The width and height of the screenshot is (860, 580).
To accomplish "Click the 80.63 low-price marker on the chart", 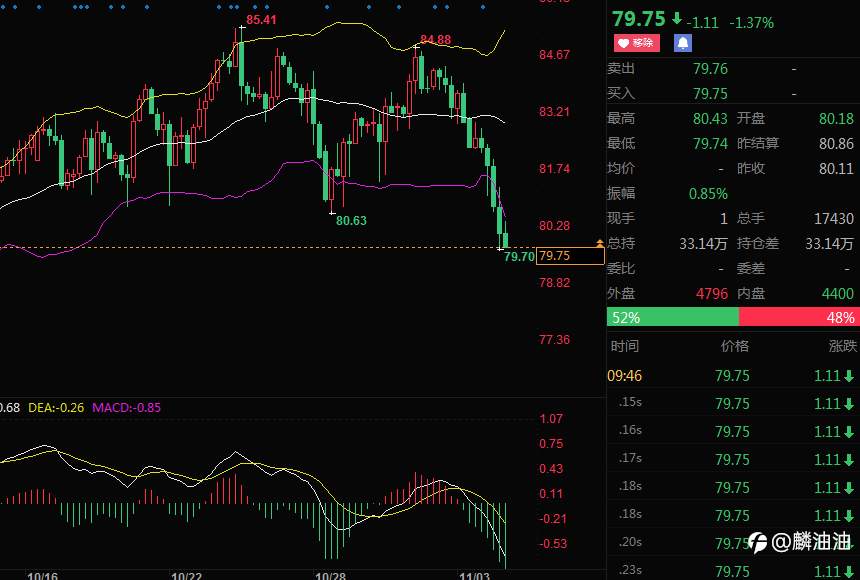I will [351, 221].
